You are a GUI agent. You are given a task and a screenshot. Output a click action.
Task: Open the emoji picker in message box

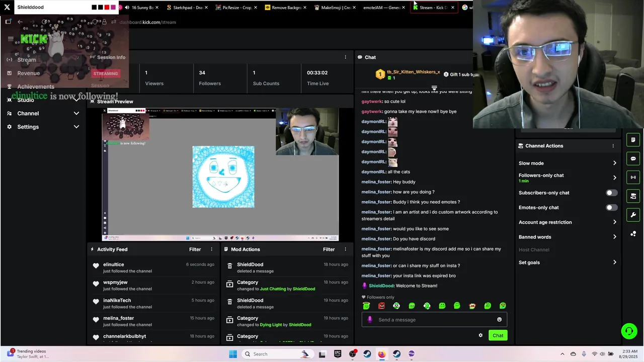499,320
